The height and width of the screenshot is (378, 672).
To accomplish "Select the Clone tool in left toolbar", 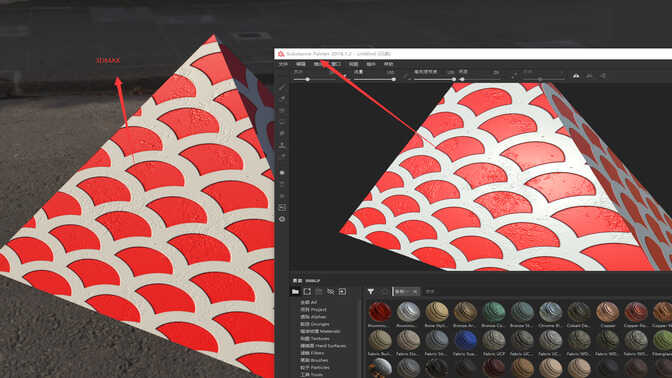I will tap(282, 145).
